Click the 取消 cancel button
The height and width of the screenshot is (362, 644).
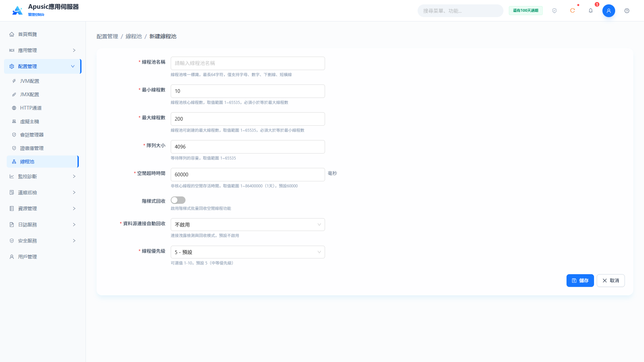[x=611, y=281]
